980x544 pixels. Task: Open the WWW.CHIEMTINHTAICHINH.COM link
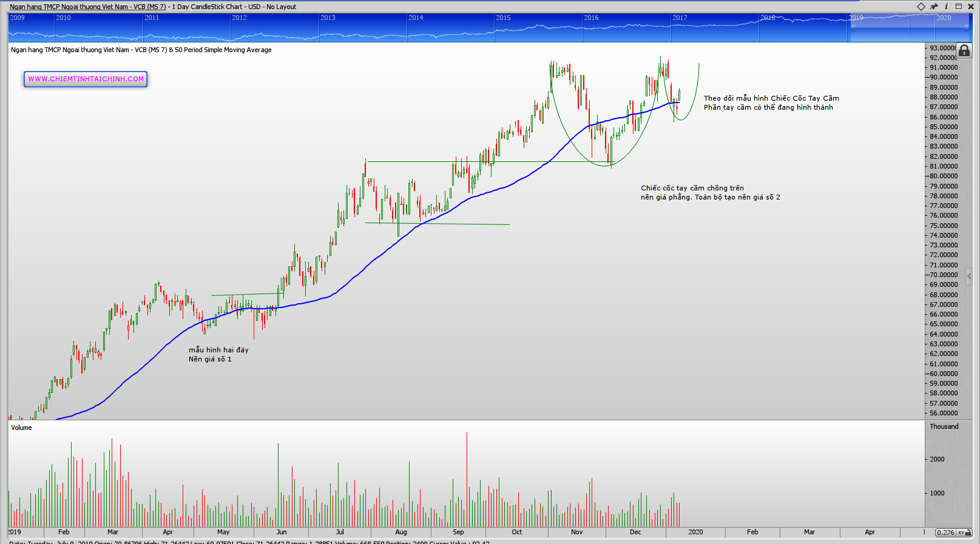[86, 79]
